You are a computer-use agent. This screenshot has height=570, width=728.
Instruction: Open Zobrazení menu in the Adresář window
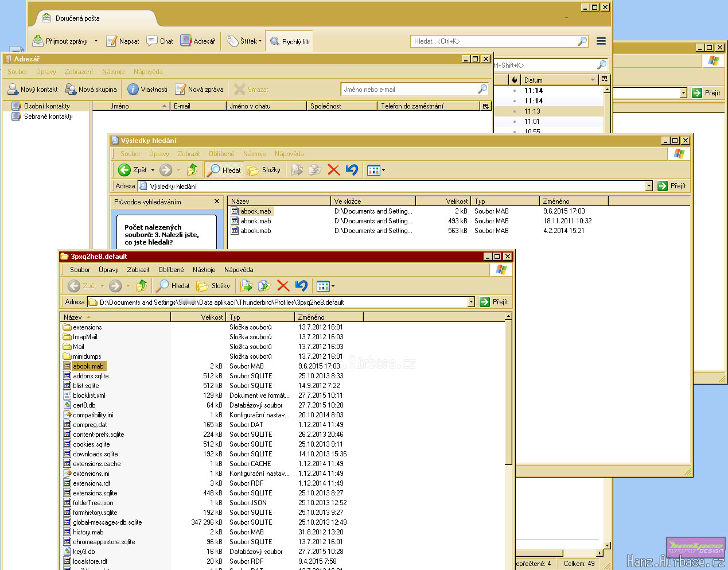coord(79,72)
